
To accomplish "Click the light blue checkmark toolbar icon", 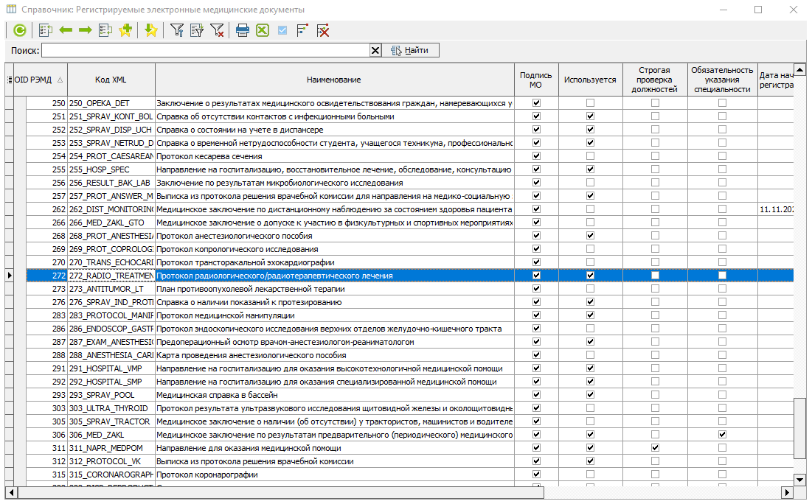I will [282, 30].
